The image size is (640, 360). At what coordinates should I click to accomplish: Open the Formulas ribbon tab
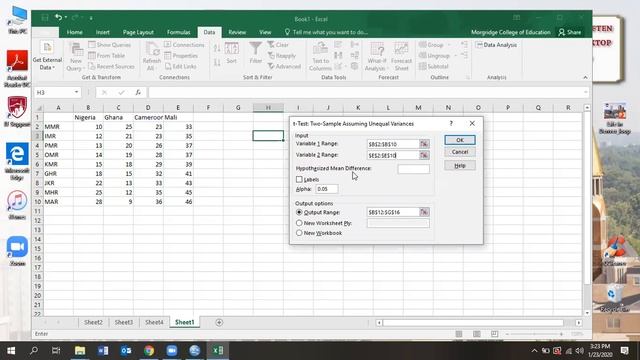178,32
